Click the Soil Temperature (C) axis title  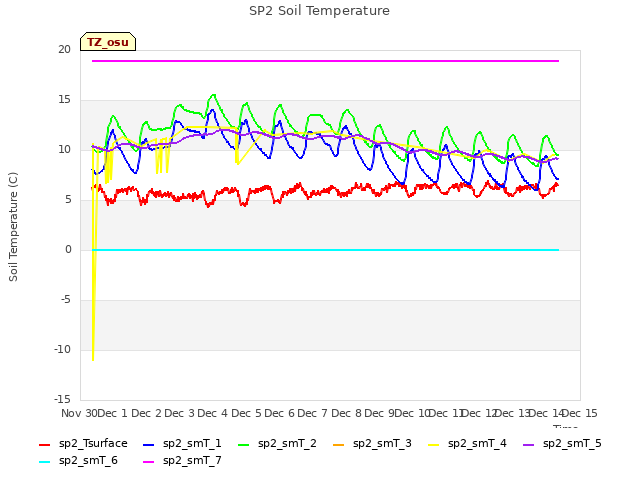13,227
